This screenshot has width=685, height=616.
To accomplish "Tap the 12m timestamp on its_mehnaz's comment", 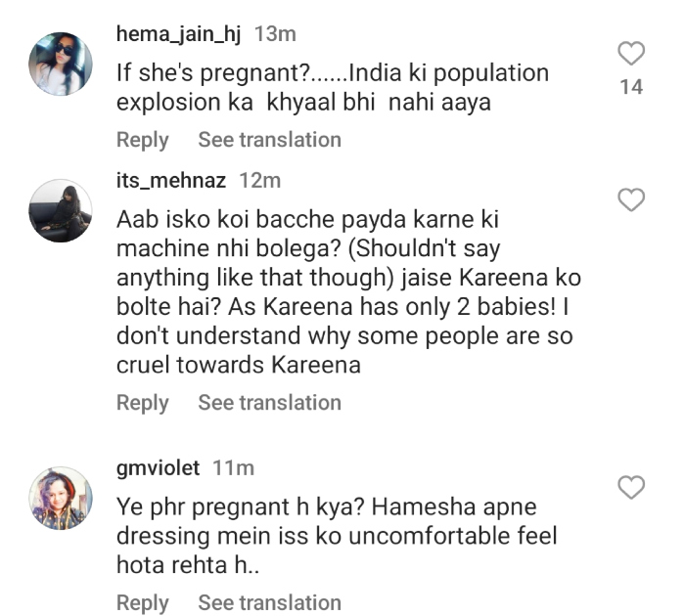I will pyautogui.click(x=260, y=181).
